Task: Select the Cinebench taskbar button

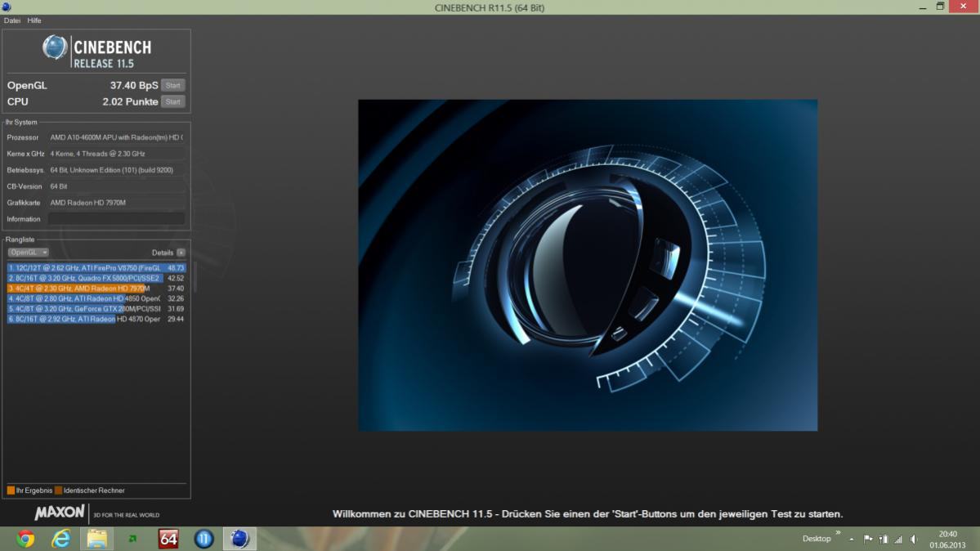Action: 239,539
